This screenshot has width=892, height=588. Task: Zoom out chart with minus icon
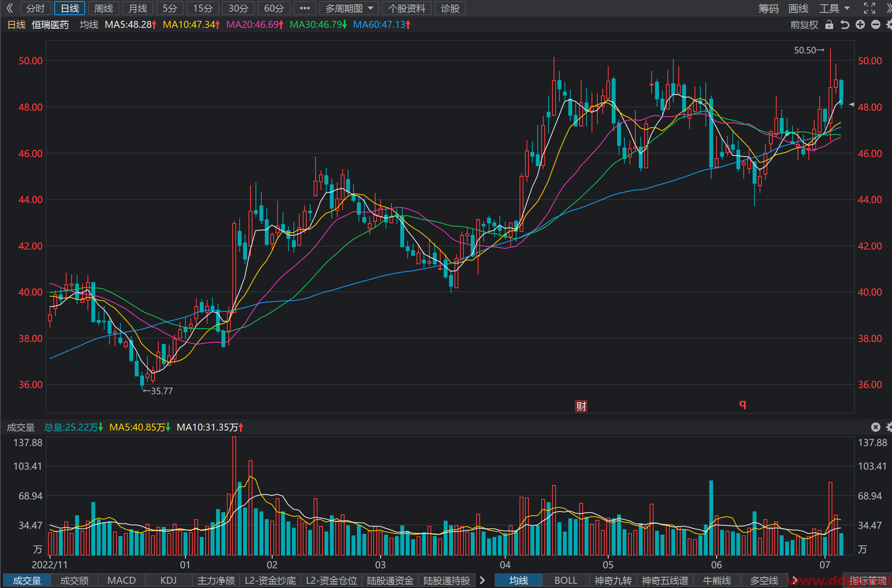[x=876, y=25]
